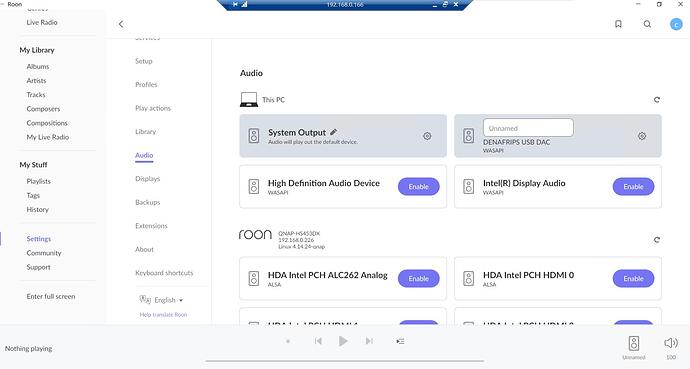Screen dimensions: 690x369
Task: Click the language translate icon
Action: [x=145, y=300]
